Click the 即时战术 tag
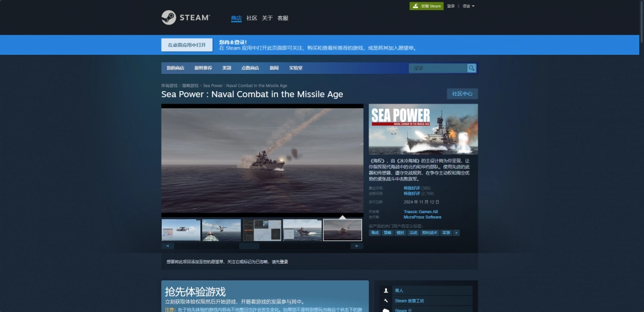Screen dimensions: 644x312 coord(429,233)
